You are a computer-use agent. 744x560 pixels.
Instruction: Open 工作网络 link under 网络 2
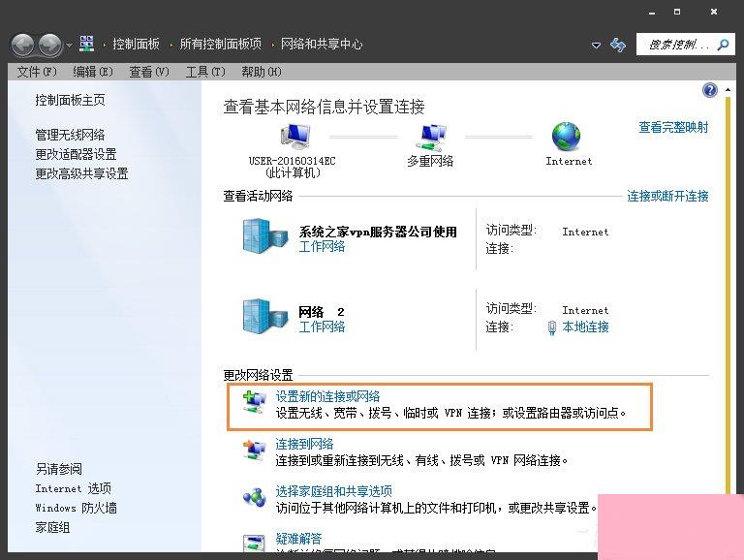click(x=322, y=327)
